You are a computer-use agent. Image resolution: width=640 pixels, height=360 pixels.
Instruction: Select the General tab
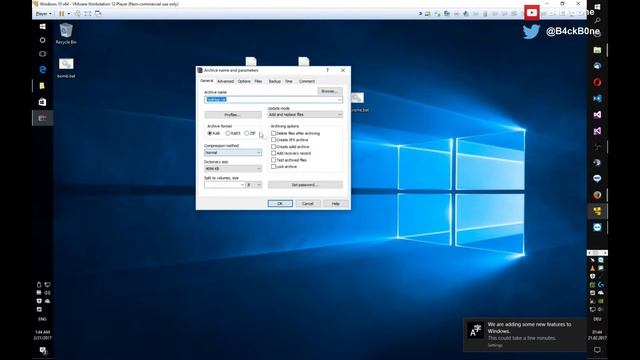(x=207, y=81)
